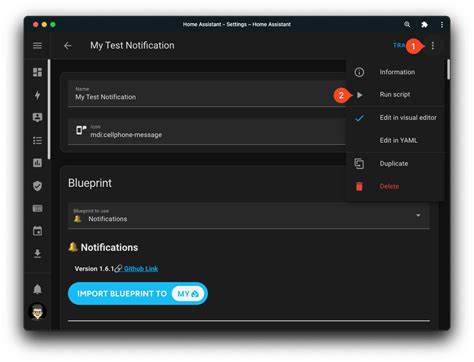474x362 pixels.
Task: Open the Notifications blueprint selector
Action: click(249, 216)
